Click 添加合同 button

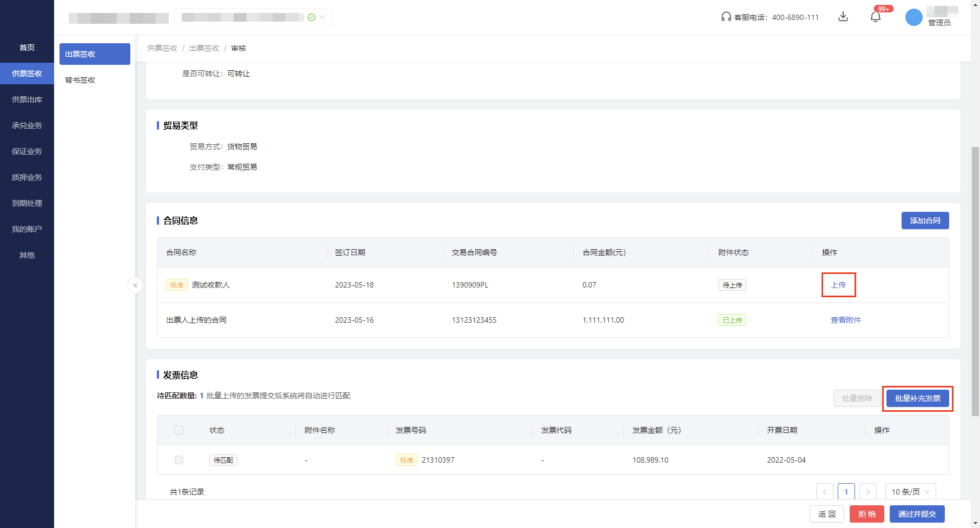[x=925, y=220]
